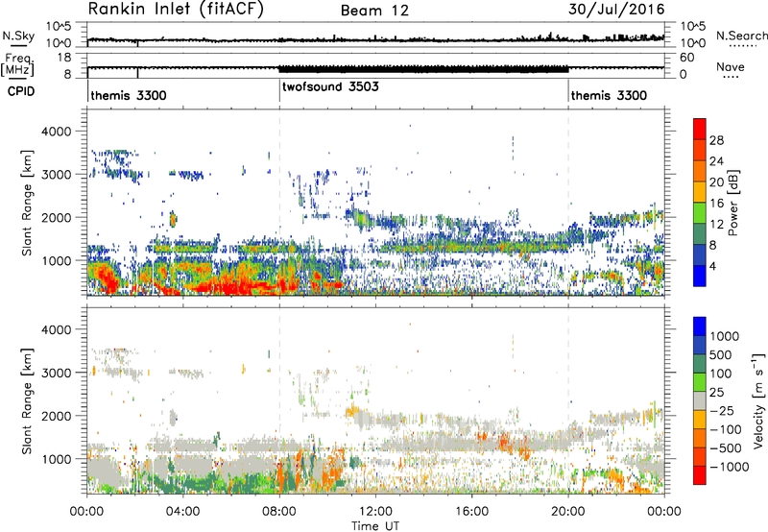
Task: Click the '-500' velocity colorbar label
Action: click(726, 447)
